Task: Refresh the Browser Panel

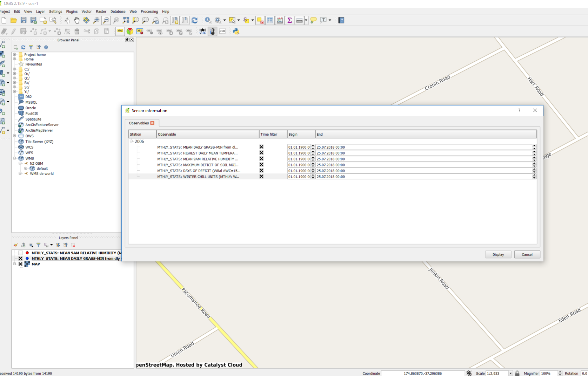Action: pyautogui.click(x=23, y=47)
